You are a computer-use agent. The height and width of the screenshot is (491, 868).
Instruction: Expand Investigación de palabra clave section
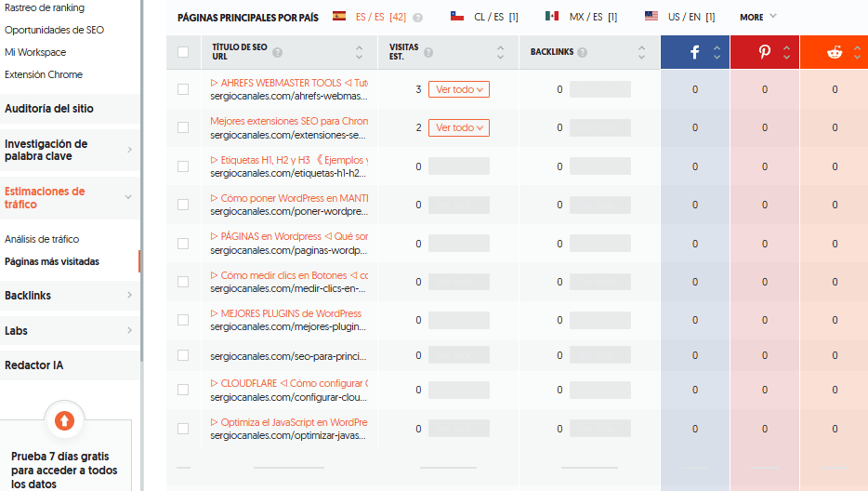click(69, 150)
